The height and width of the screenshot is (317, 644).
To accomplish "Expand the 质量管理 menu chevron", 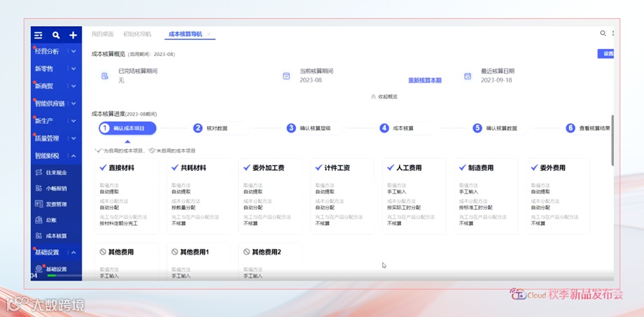I will tap(73, 139).
